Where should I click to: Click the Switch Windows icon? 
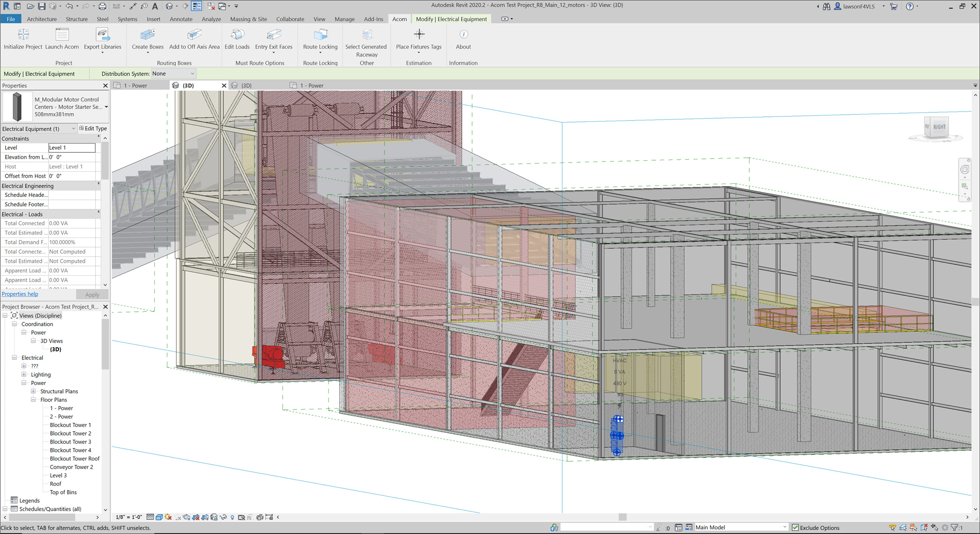coord(222,6)
